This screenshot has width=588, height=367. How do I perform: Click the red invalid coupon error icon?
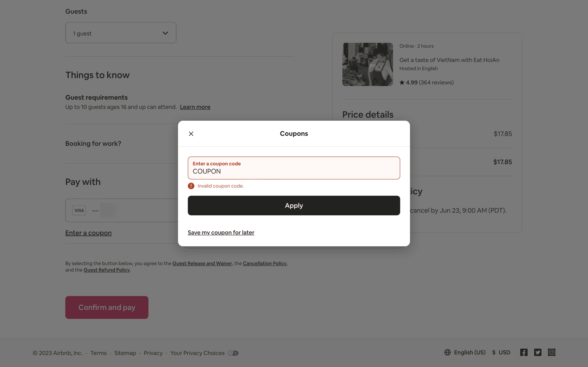191,186
